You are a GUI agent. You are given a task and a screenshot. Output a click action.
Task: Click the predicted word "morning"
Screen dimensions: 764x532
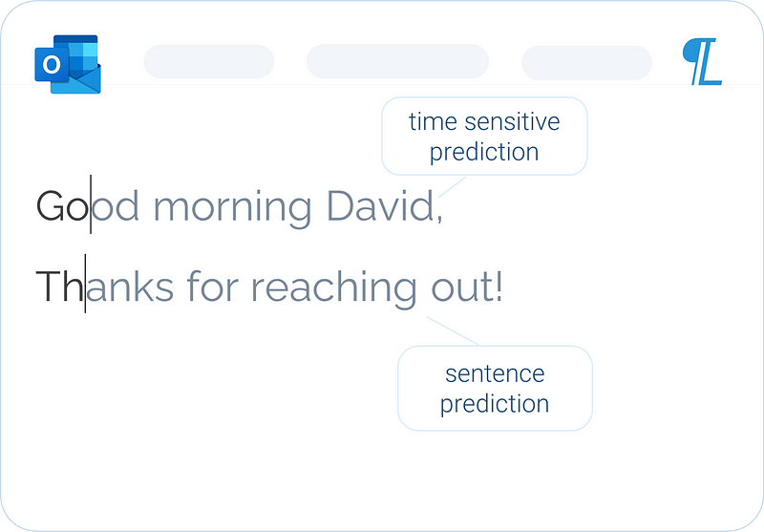(232, 210)
